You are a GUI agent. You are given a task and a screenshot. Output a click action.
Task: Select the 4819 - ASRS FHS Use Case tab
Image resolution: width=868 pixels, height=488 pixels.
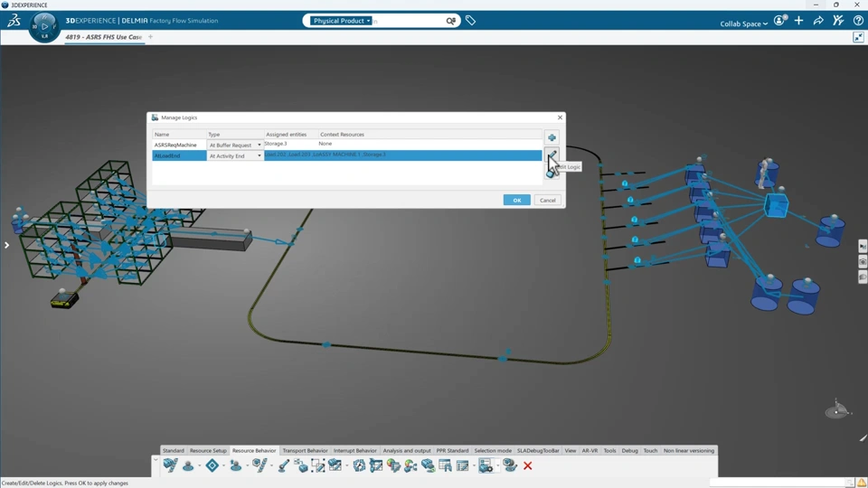[x=103, y=37]
